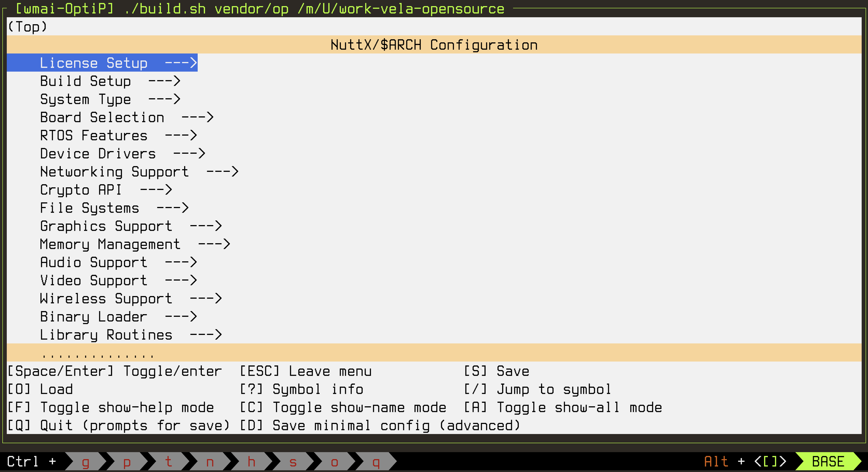Screen dimensions: 868x472
Task: Click the [O] Load shortcut
Action: coord(40,389)
